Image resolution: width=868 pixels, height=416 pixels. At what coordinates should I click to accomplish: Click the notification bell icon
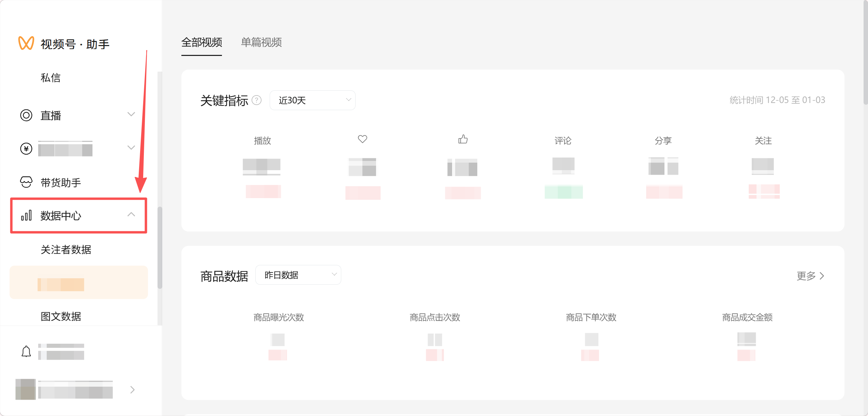(26, 352)
